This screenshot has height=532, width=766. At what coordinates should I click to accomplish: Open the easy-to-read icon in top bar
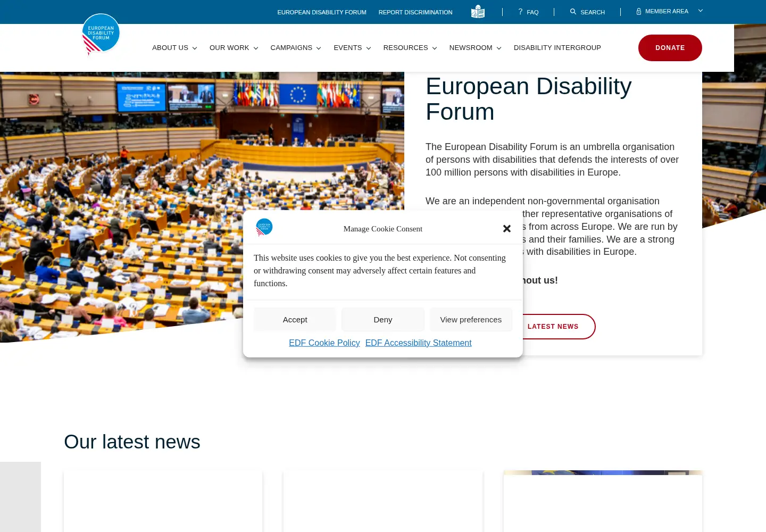[478, 12]
